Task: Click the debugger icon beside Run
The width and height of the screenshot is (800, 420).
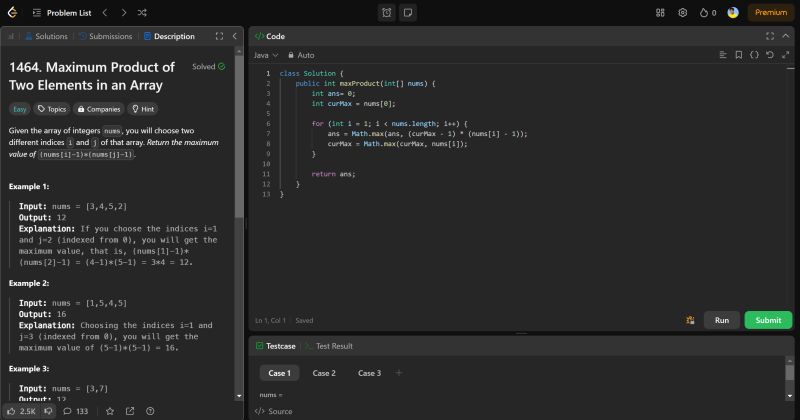Action: tap(690, 320)
